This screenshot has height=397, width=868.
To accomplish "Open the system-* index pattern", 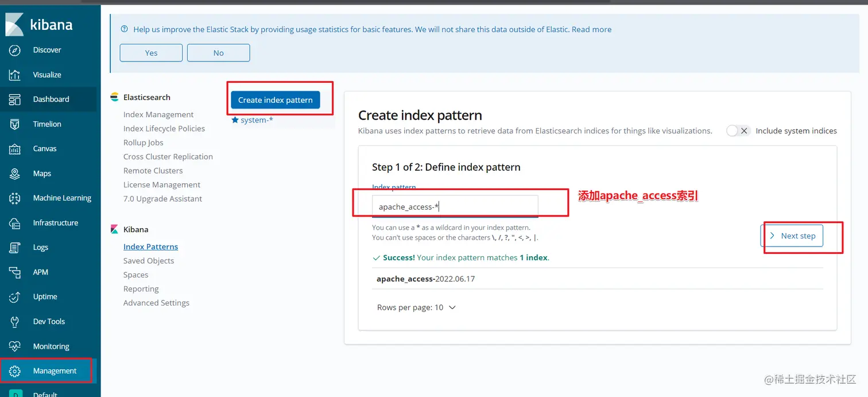I will (257, 120).
